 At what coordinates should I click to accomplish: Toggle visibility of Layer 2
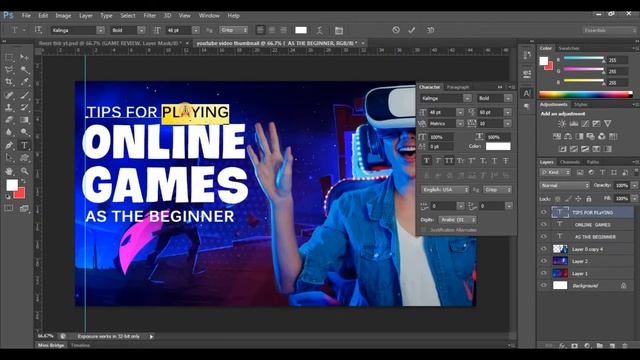543,261
